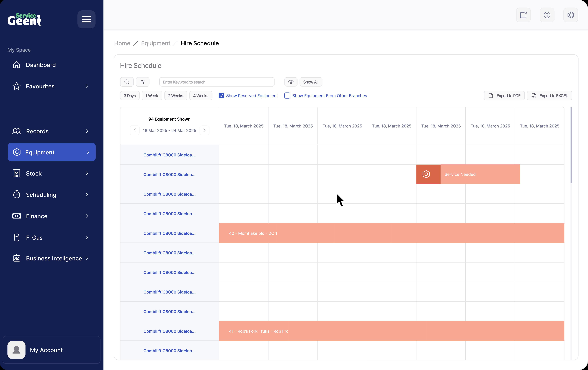This screenshot has width=588, height=370.
Task: Click the Equipment hexagon icon in sidebar
Action: pos(17,152)
